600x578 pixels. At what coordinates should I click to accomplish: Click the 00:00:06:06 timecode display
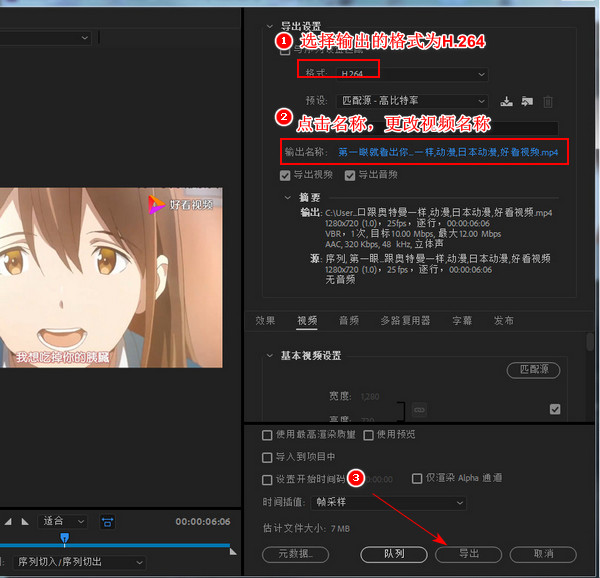coord(203,521)
